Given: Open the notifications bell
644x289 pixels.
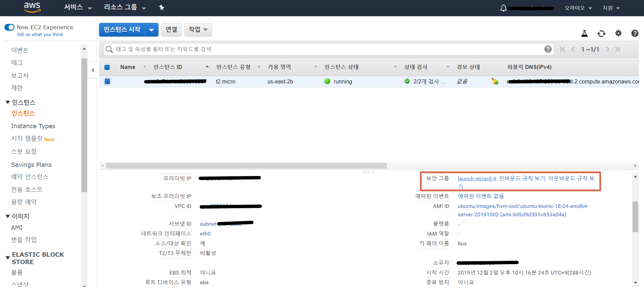Looking at the screenshot, I should [503, 8].
